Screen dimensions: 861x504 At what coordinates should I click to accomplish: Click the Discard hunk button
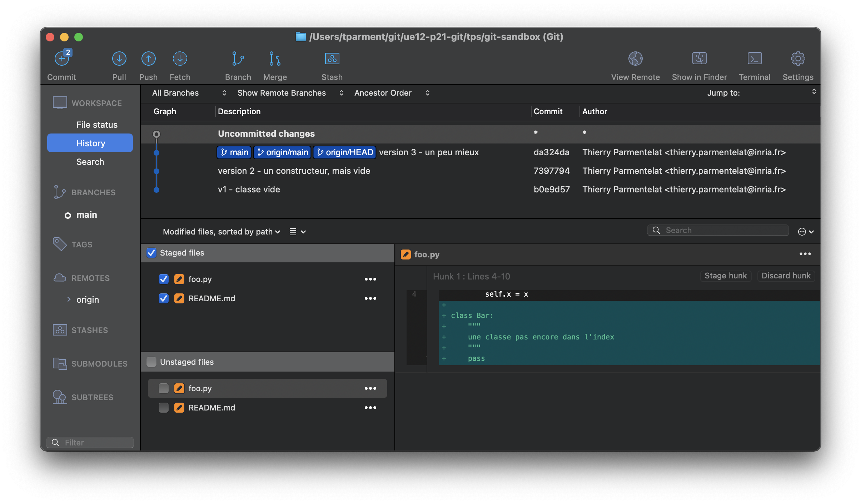[786, 276]
